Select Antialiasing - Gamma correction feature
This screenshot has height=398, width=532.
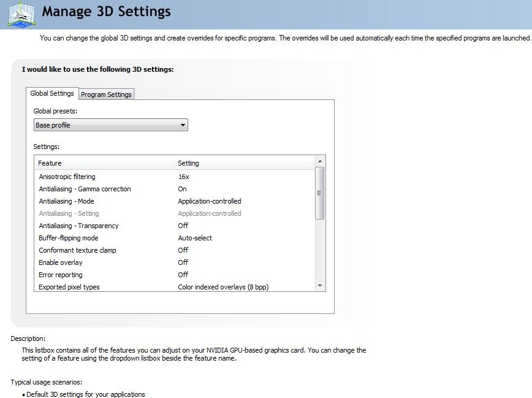click(x=85, y=189)
